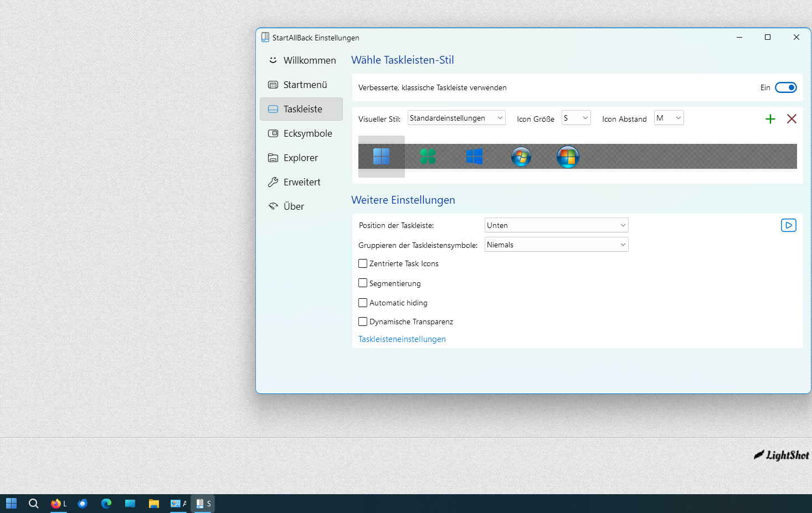
Task: Click Weitere Einstellungen heading
Action: 403,200
